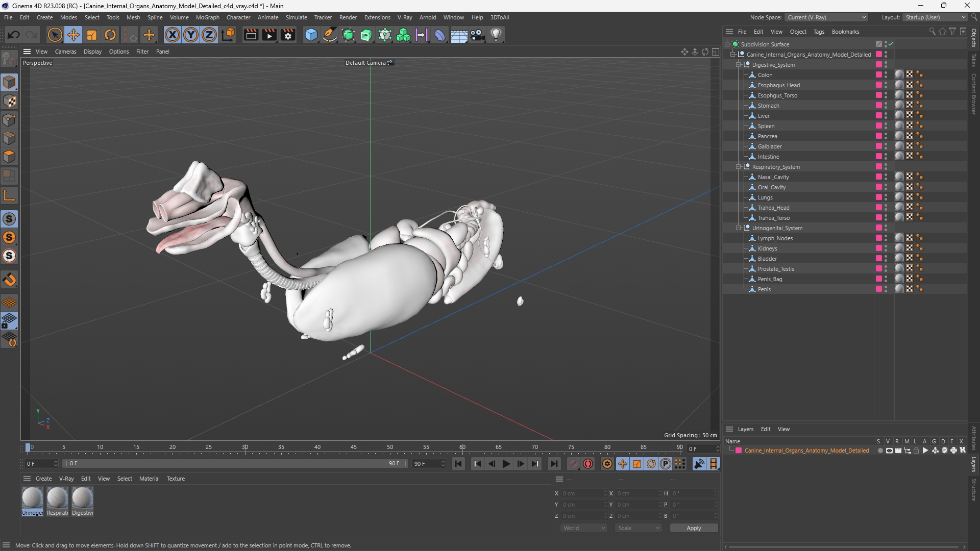The height and width of the screenshot is (551, 980).
Task: Collapse the Urinogenital_System group
Action: coord(738,228)
